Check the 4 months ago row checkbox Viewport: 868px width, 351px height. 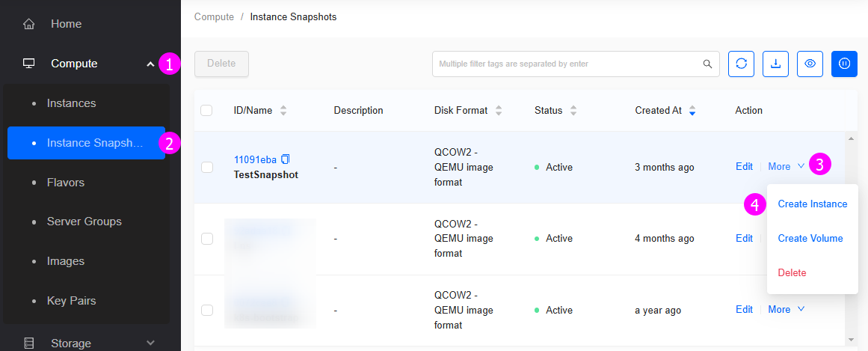(207, 239)
